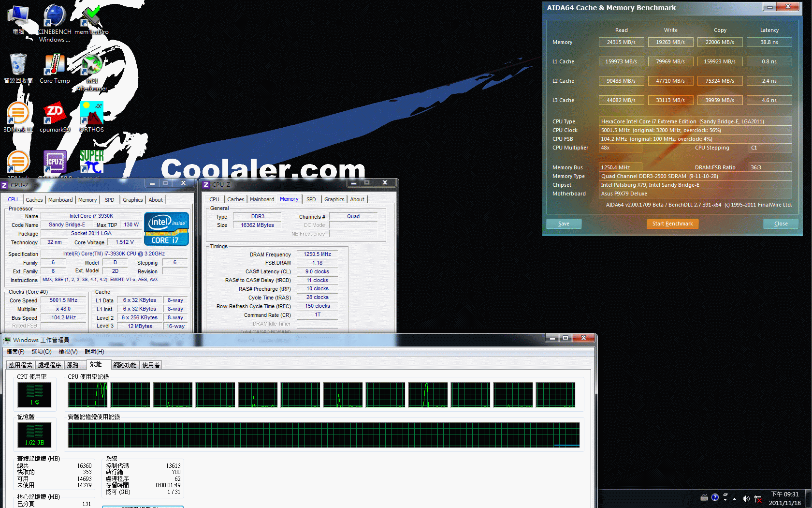
Task: Click the Windows 工作管理員 title bar icon
Action: pyautogui.click(x=7, y=340)
